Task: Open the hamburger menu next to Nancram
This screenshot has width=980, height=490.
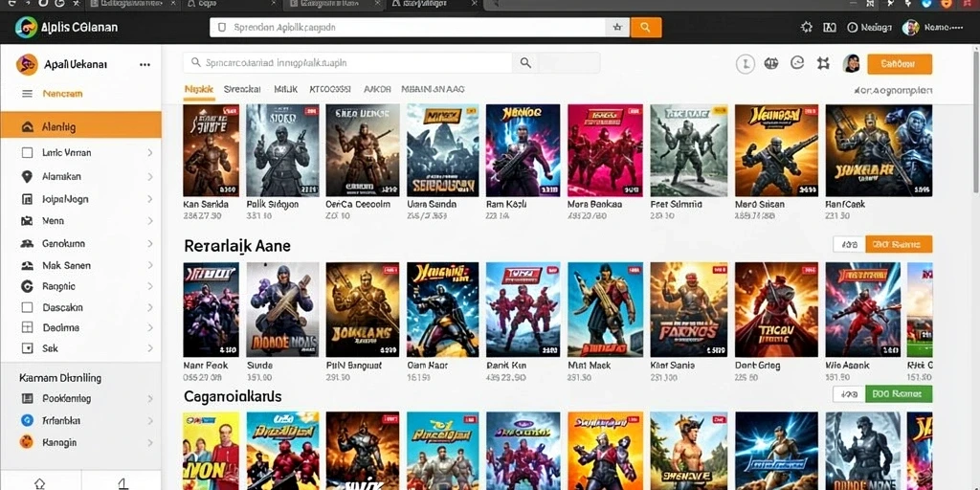Action: [x=27, y=94]
